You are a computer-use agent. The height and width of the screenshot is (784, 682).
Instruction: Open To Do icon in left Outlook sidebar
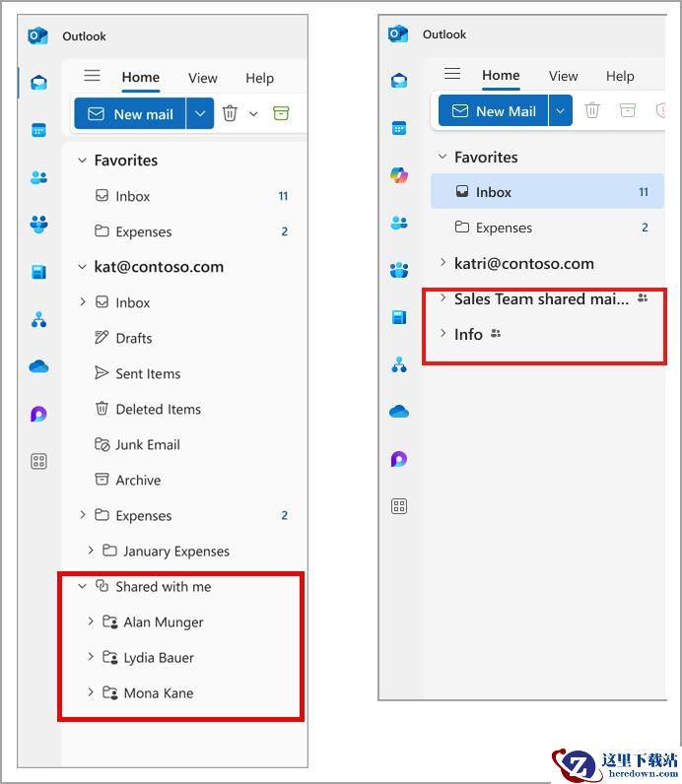[38, 272]
